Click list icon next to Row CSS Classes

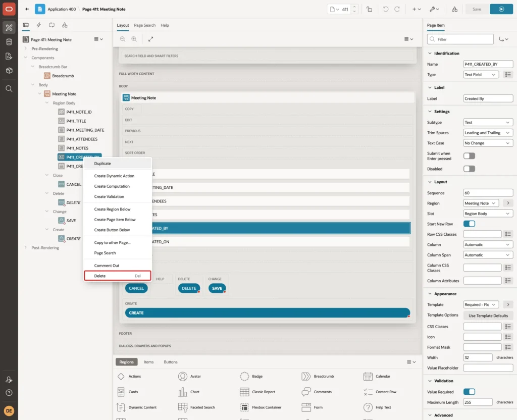click(x=508, y=234)
